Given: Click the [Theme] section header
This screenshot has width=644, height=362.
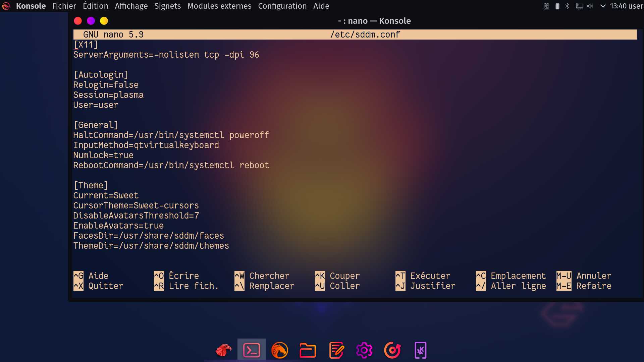Looking at the screenshot, I should [x=91, y=185].
